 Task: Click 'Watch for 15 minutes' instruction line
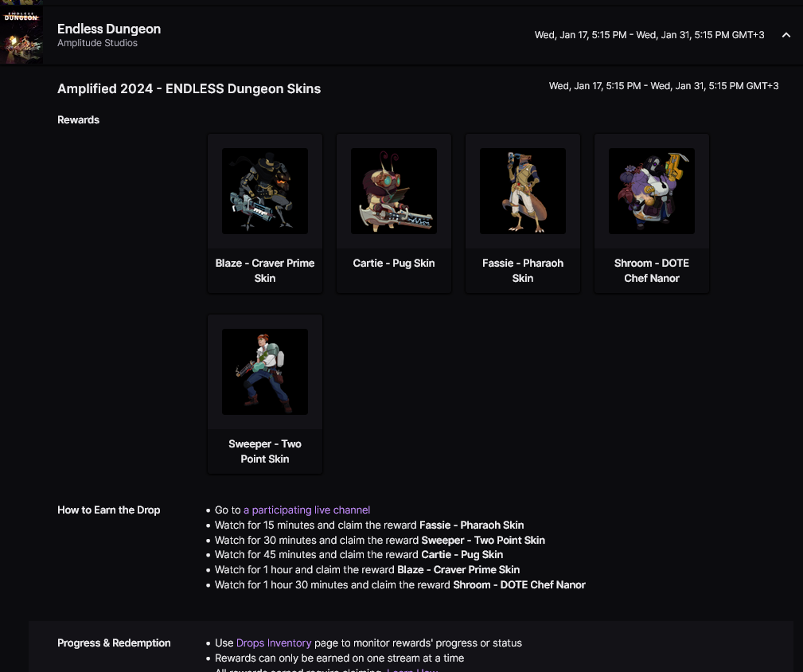click(x=369, y=525)
